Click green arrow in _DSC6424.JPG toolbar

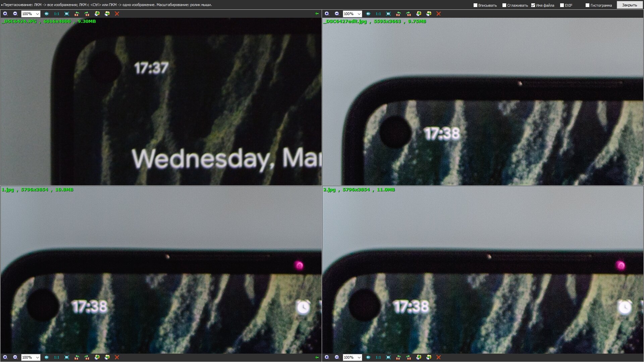pyautogui.click(x=317, y=14)
